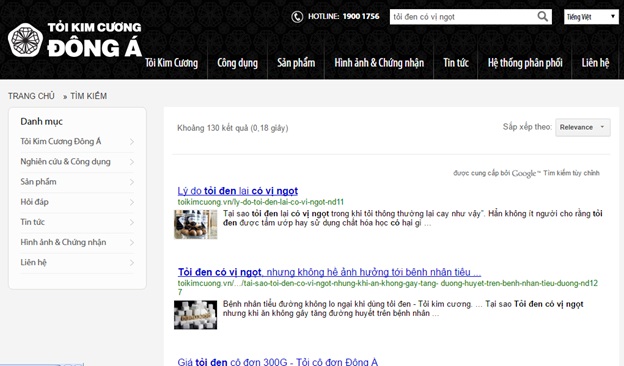Select Nghiên cứu & Công dụng sidebar category

pyautogui.click(x=65, y=162)
